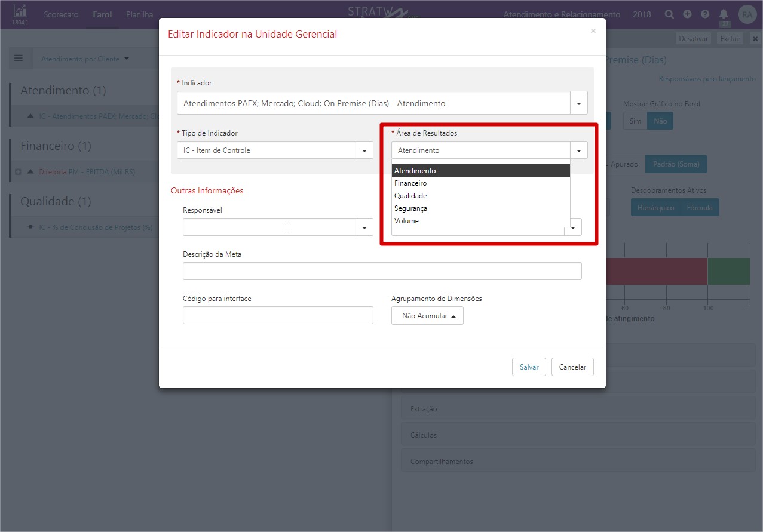Click the Salvar button
The width and height of the screenshot is (763, 532).
529,367
